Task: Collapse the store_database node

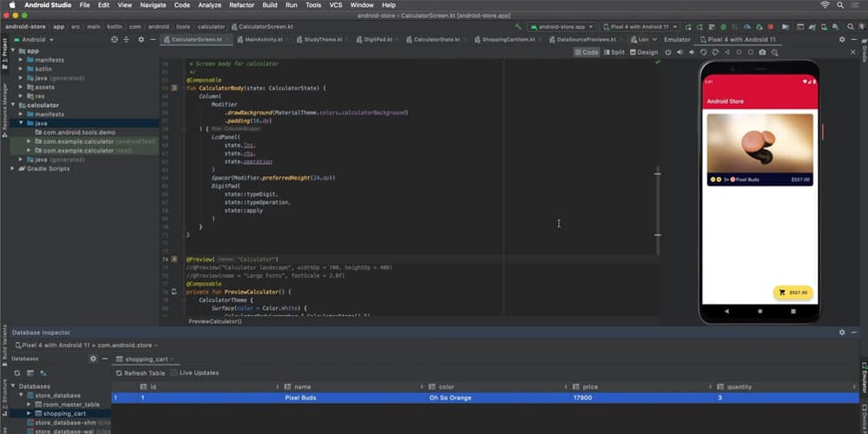Action: [x=21, y=395]
